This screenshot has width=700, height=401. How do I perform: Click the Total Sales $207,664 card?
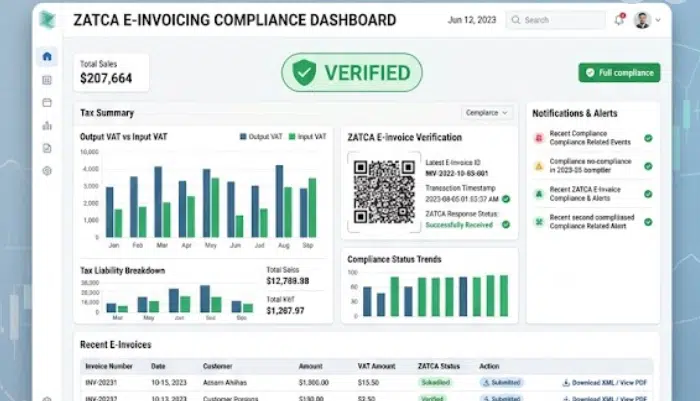[111, 72]
